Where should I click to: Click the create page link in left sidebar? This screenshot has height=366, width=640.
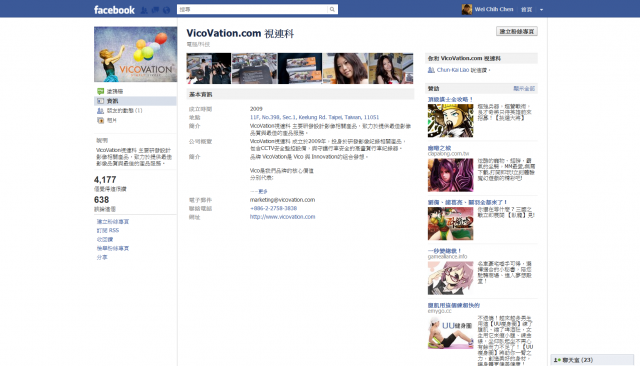pos(113,222)
